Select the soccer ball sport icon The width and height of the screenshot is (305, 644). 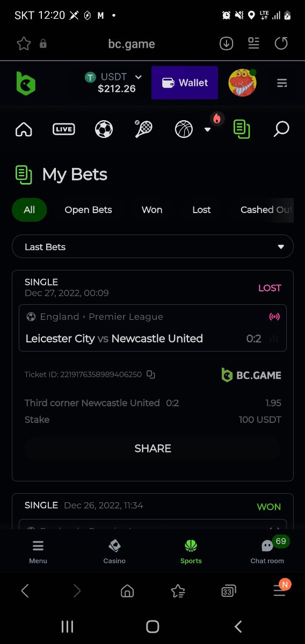tap(104, 129)
